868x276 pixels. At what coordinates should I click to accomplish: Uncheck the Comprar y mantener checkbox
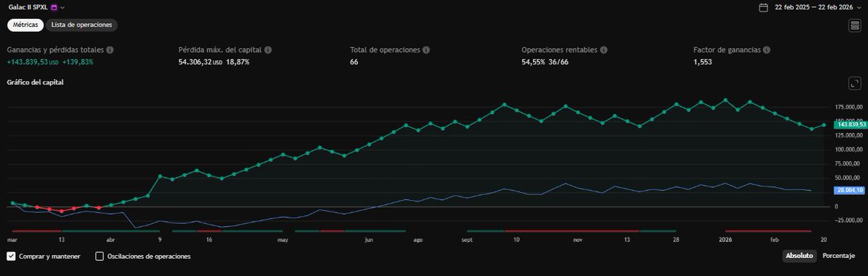[x=11, y=256]
